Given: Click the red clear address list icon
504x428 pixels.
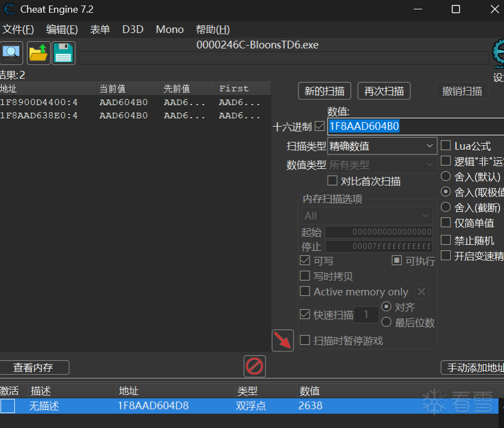Looking at the screenshot, I should (254, 366).
